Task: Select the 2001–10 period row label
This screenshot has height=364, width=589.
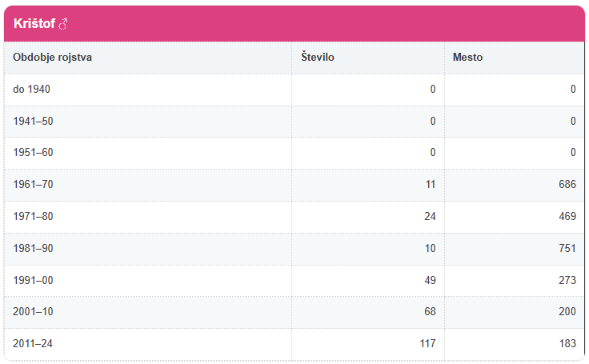Action: [x=32, y=311]
